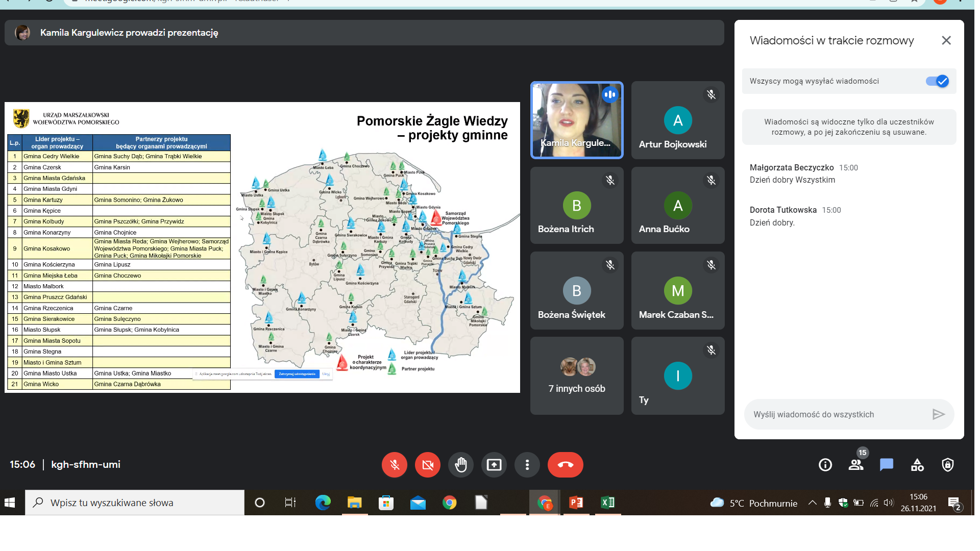Unmute the microphone button
The image size is (980, 551).
394,465
